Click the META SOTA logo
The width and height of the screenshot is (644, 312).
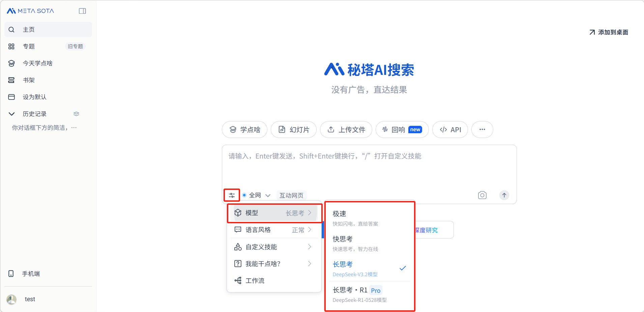coord(30,11)
